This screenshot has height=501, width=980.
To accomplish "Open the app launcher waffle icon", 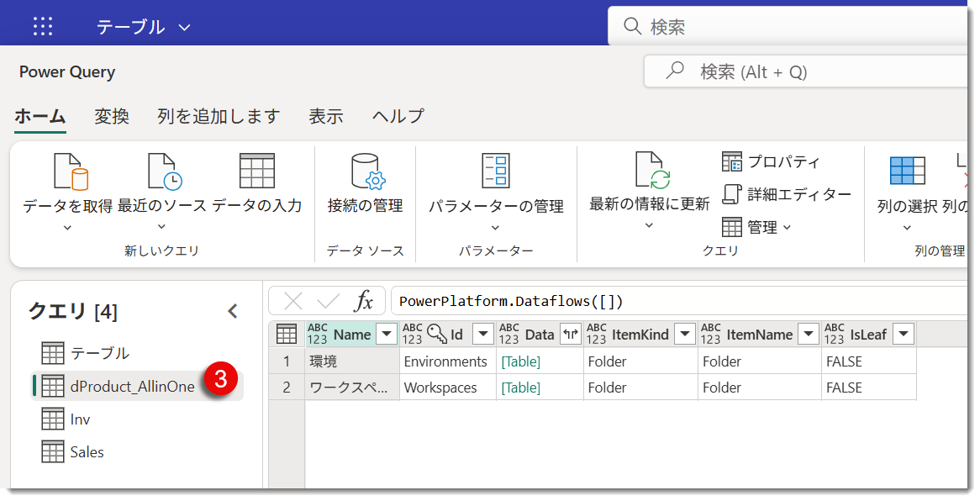I will (43, 26).
